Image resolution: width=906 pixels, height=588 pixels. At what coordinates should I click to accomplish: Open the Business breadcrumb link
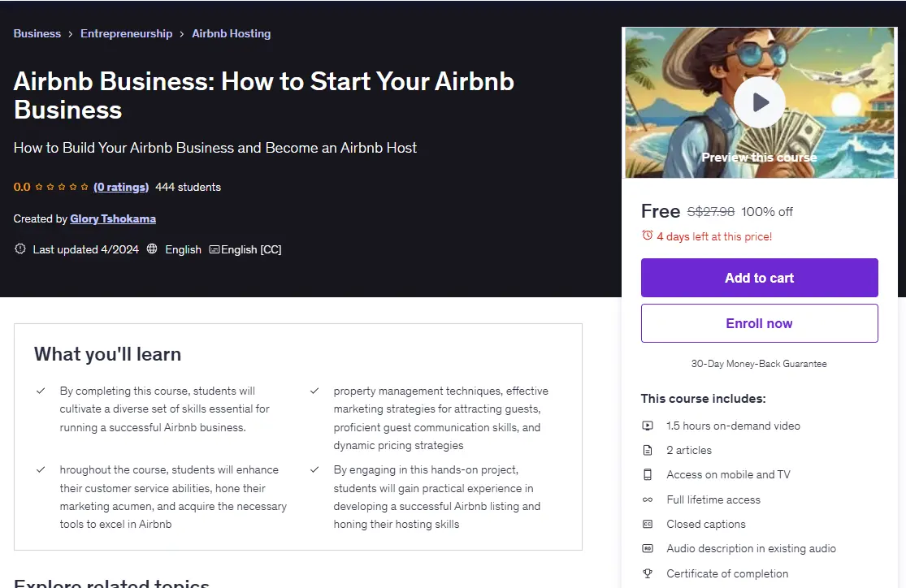(37, 33)
